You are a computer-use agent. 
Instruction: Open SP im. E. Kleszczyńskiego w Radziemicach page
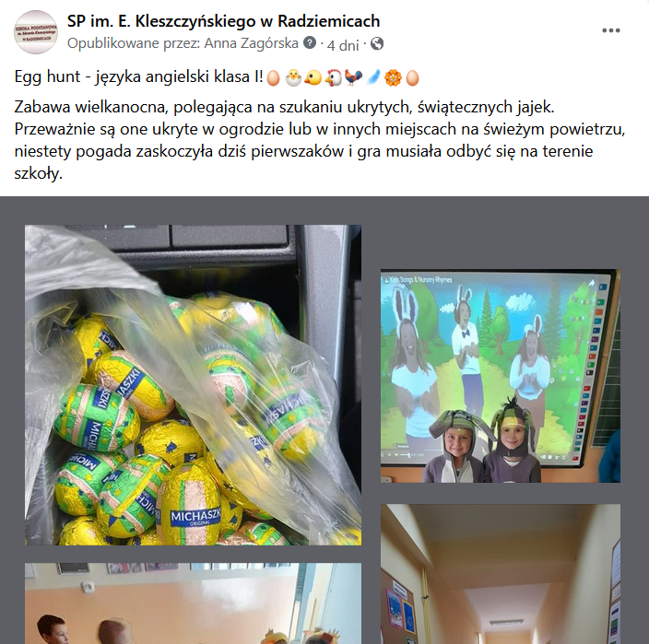[x=223, y=21]
